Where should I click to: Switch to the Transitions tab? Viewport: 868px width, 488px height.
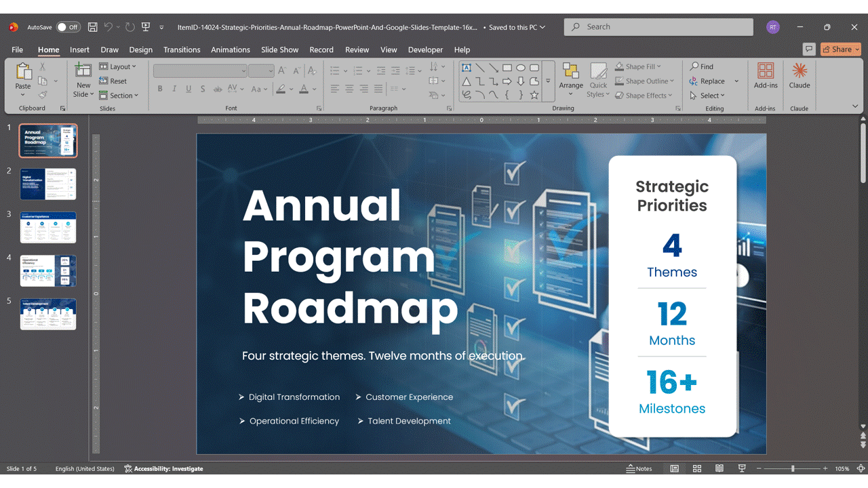point(182,49)
